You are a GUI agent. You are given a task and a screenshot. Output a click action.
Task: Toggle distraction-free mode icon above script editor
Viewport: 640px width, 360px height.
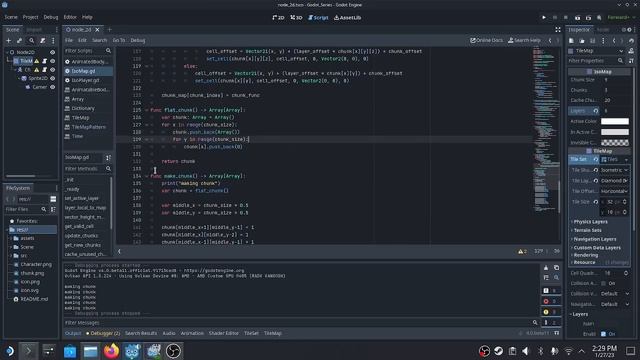coord(558,29)
